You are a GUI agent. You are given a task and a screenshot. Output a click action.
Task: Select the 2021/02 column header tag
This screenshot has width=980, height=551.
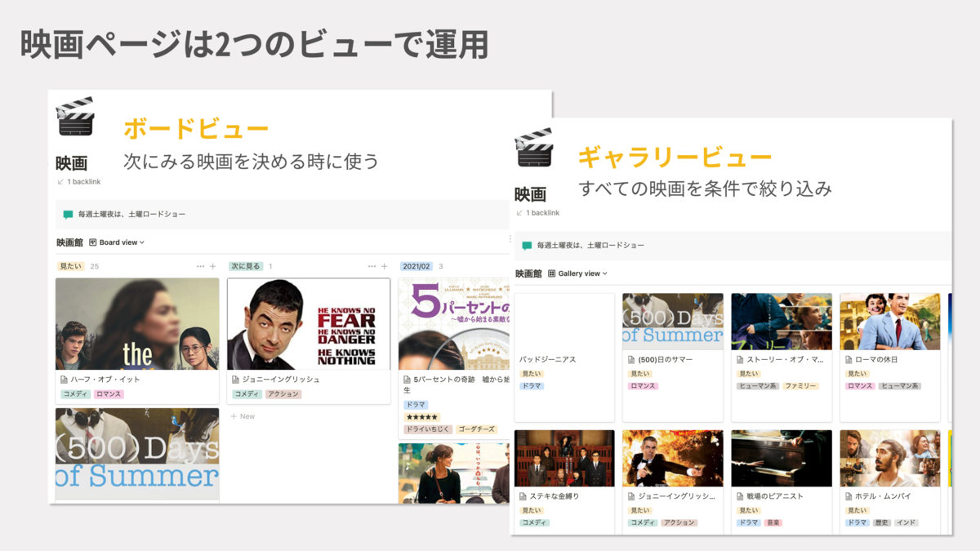point(416,266)
